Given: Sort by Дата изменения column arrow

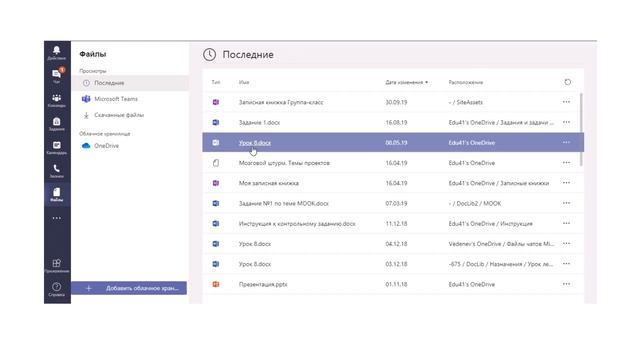Looking at the screenshot, I should [x=427, y=82].
